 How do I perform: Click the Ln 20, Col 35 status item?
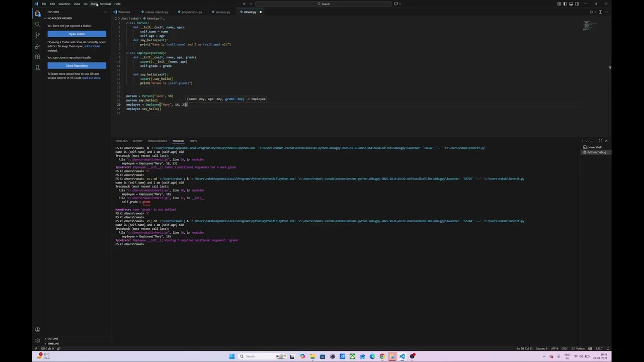pyautogui.click(x=525, y=348)
